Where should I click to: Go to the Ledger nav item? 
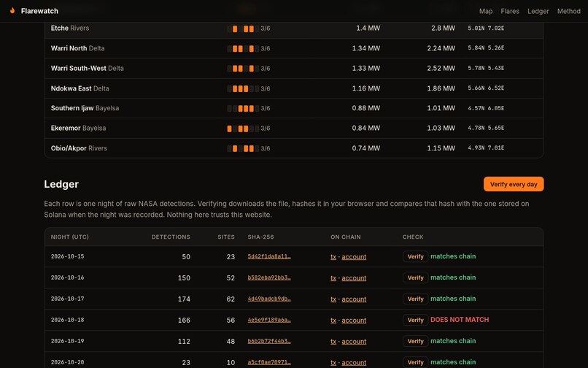[538, 11]
